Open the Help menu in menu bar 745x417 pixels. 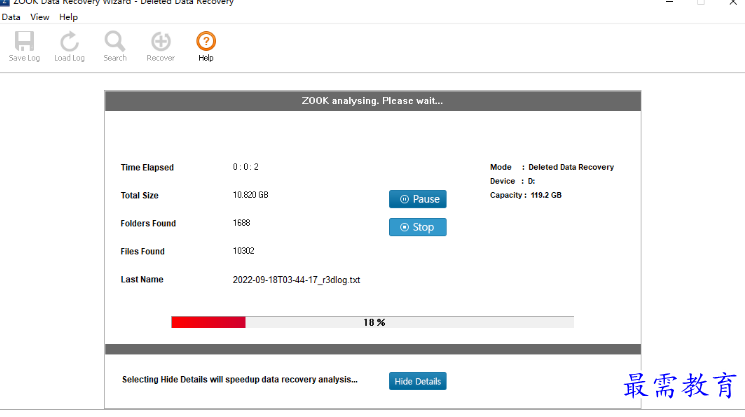click(x=68, y=17)
